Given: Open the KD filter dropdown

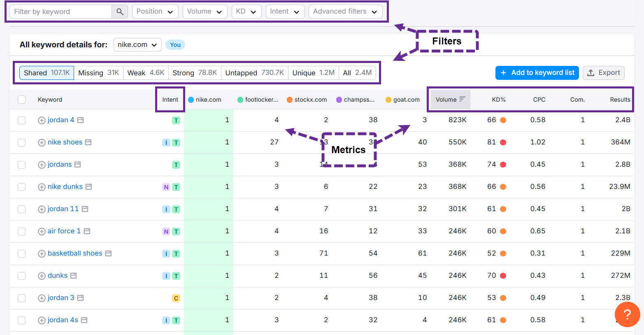Looking at the screenshot, I should pyautogui.click(x=246, y=12).
